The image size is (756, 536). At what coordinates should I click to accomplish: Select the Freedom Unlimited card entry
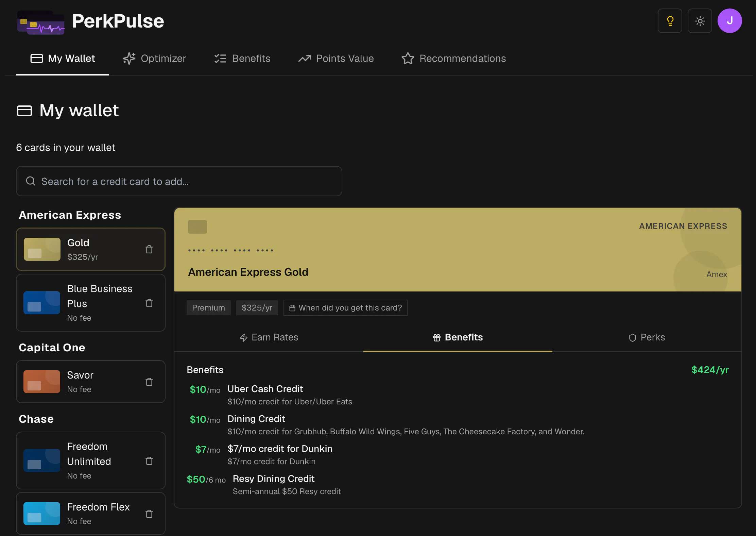click(x=91, y=460)
